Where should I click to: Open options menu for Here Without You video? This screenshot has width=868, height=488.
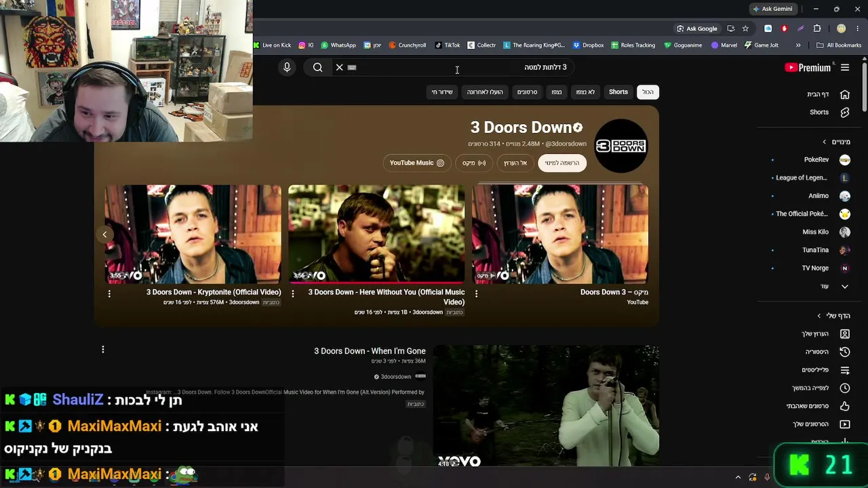pos(293,293)
